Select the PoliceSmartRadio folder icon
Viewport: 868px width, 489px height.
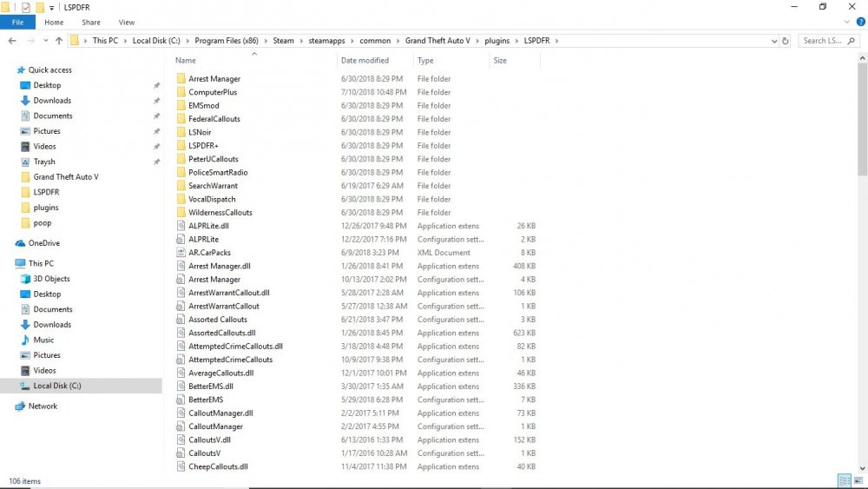(181, 172)
